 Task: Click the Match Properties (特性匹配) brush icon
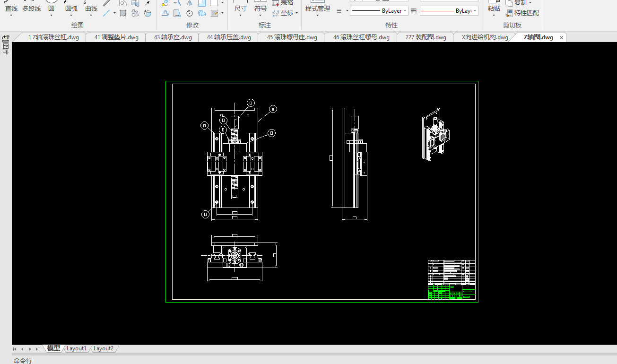[509, 13]
